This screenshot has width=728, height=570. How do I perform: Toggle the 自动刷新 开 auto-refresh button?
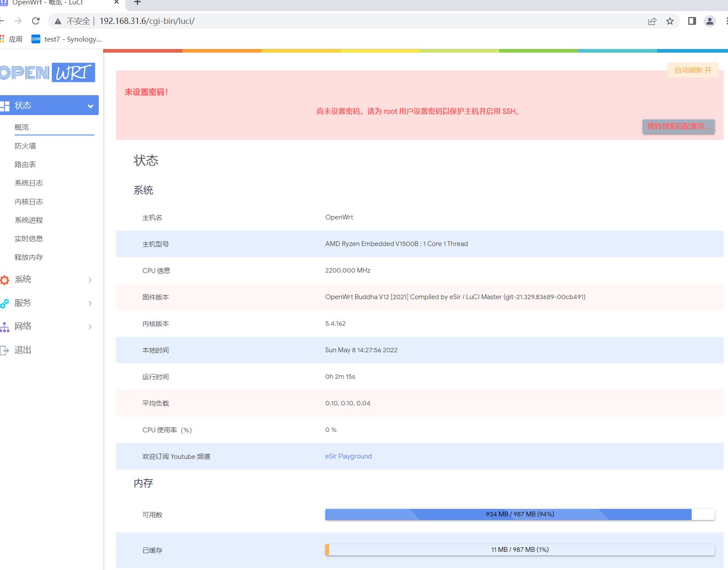(x=693, y=70)
